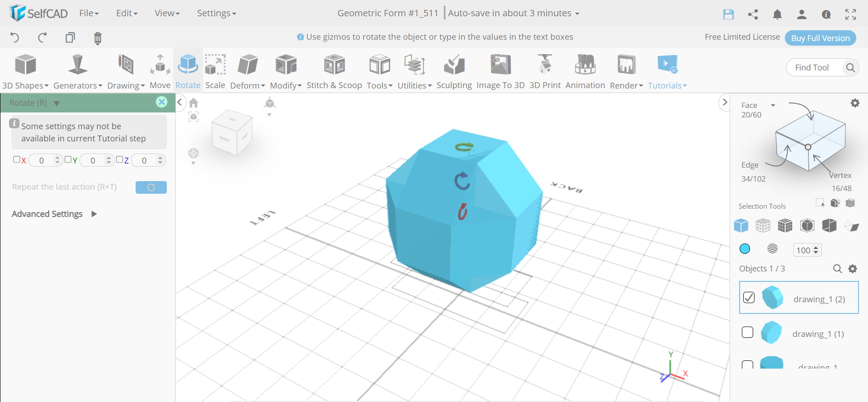Screen dimensions: 868x402
Task: Open the Edit menu
Action: [x=127, y=14]
